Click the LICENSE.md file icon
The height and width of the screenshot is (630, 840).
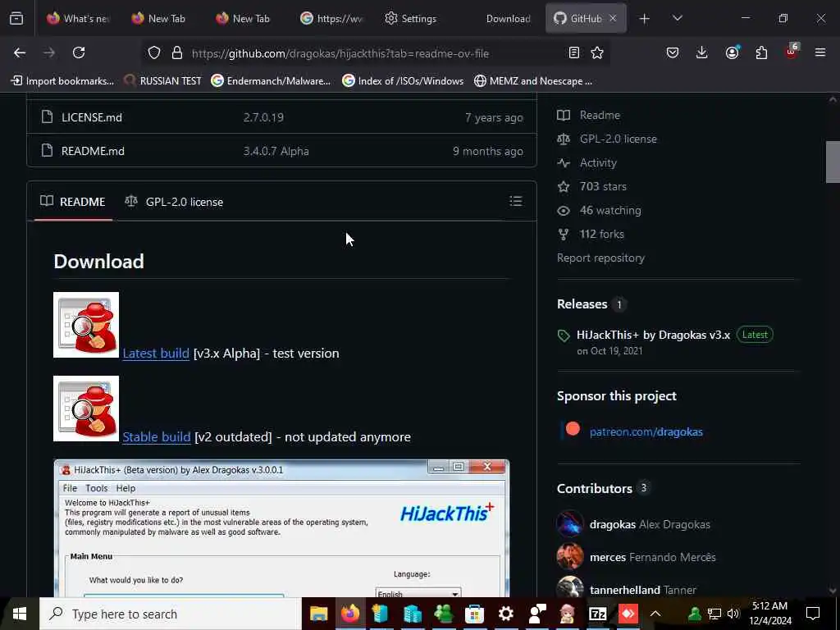click(x=47, y=116)
